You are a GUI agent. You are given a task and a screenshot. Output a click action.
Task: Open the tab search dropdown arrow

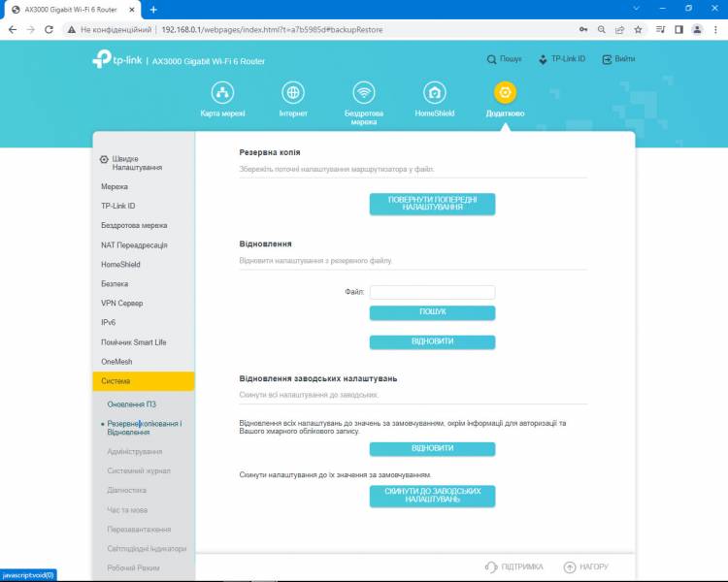636,9
